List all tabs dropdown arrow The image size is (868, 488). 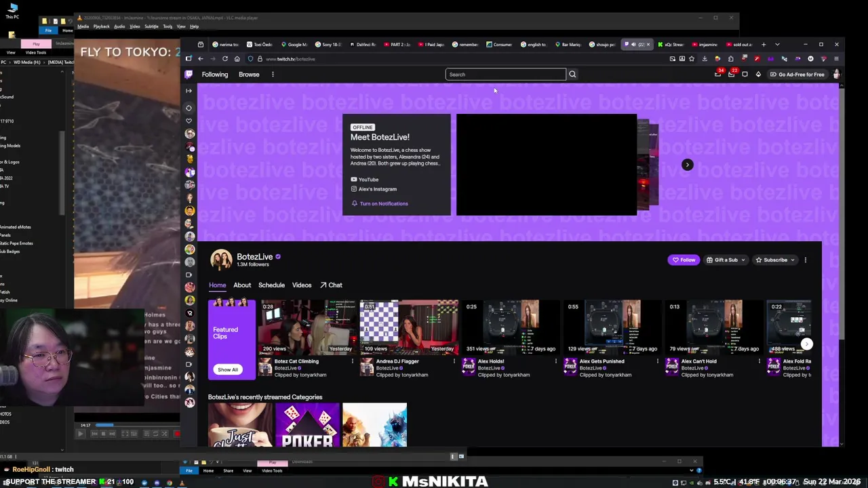(777, 45)
